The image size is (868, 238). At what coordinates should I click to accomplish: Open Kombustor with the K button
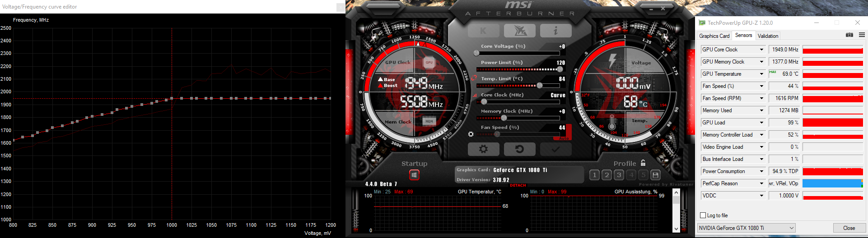pyautogui.click(x=483, y=31)
